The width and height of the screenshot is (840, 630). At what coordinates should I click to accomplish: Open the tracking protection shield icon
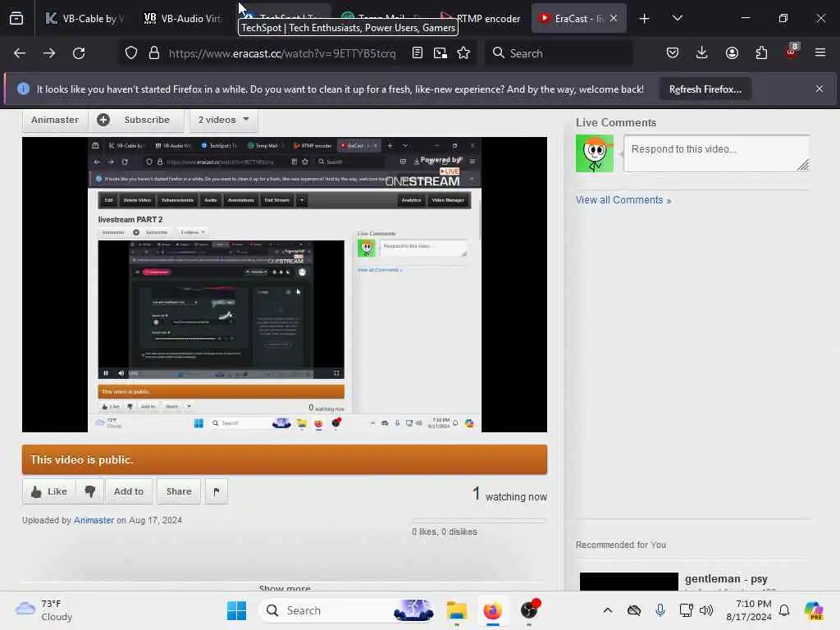pyautogui.click(x=131, y=53)
